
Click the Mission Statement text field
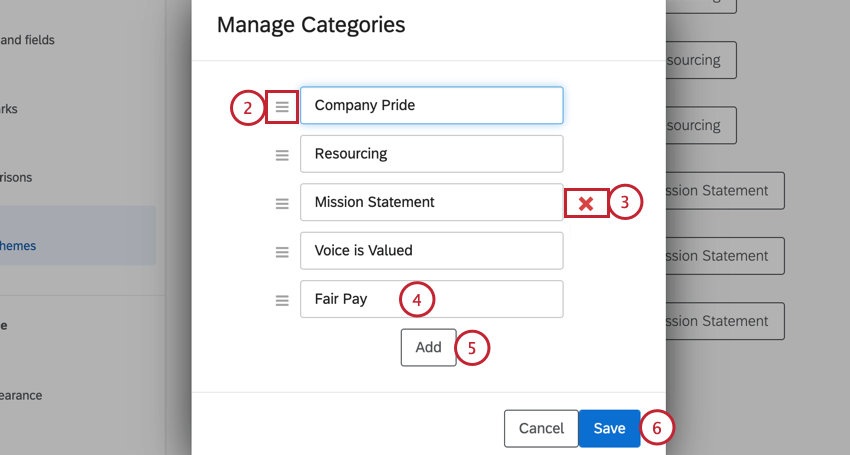pyautogui.click(x=431, y=202)
